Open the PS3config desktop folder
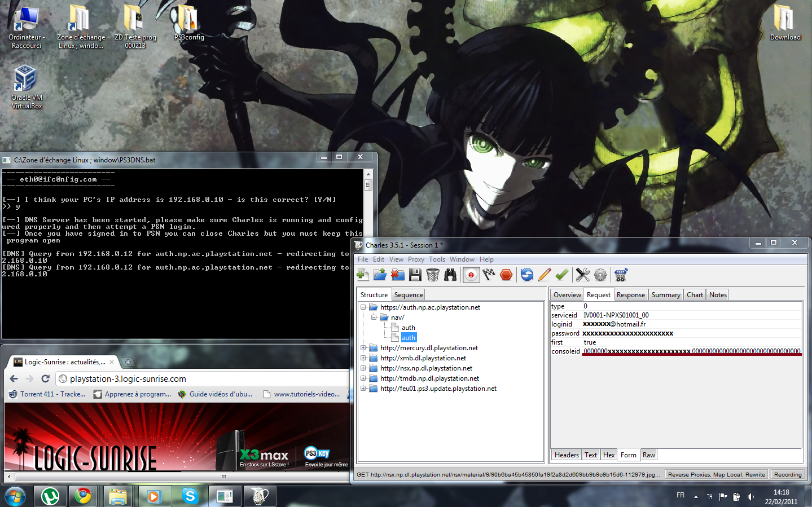The width and height of the screenshot is (812, 507). click(x=189, y=23)
